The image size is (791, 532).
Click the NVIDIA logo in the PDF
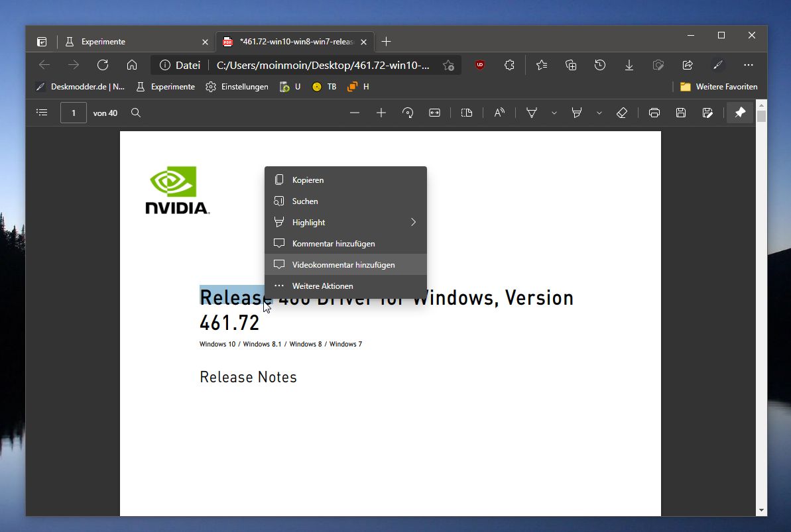tap(177, 190)
